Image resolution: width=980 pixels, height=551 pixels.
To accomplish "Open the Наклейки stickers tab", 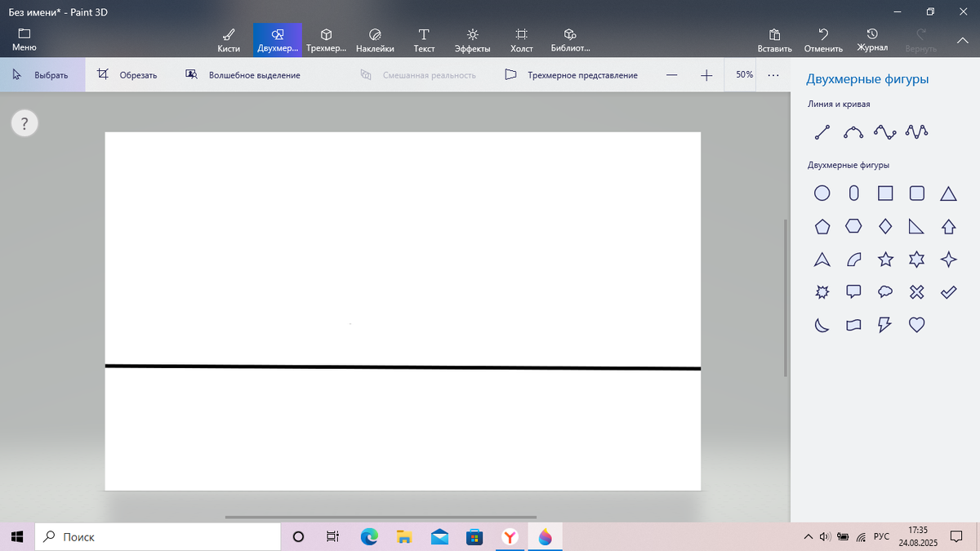I will coord(376,40).
